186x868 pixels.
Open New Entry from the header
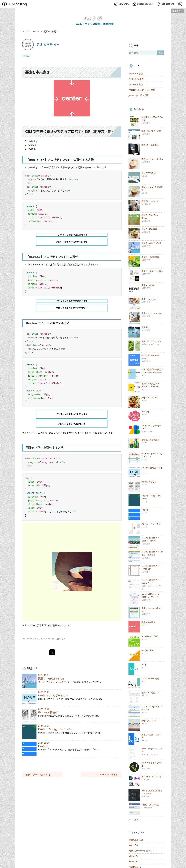pyautogui.click(x=122, y=4)
